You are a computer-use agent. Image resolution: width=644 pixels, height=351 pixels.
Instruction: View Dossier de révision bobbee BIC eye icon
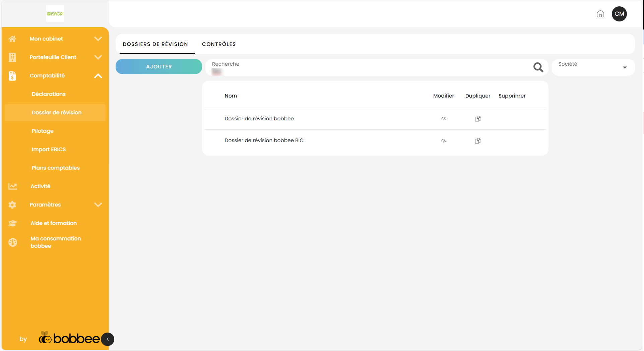pyautogui.click(x=444, y=141)
